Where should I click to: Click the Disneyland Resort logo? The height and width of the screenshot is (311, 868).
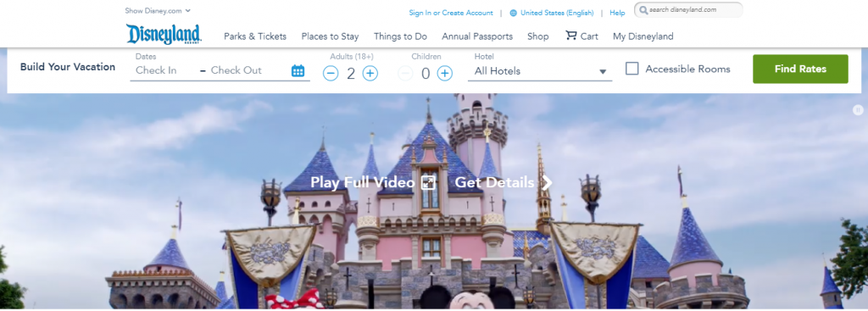click(164, 34)
